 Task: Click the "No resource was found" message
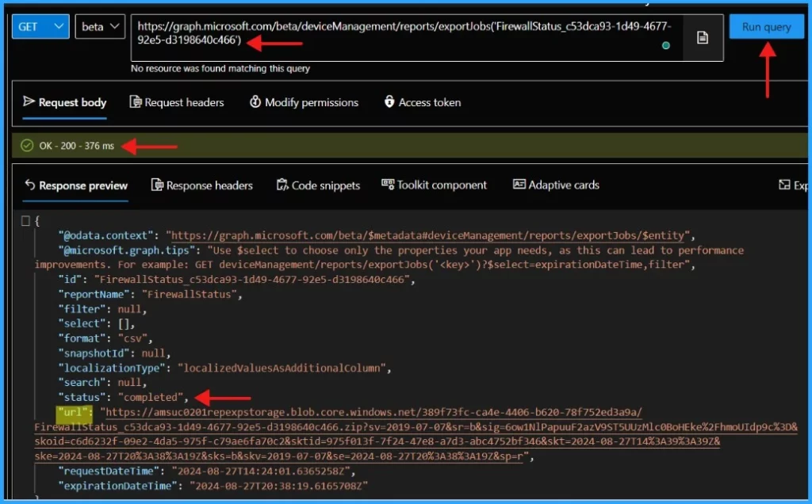coord(220,68)
